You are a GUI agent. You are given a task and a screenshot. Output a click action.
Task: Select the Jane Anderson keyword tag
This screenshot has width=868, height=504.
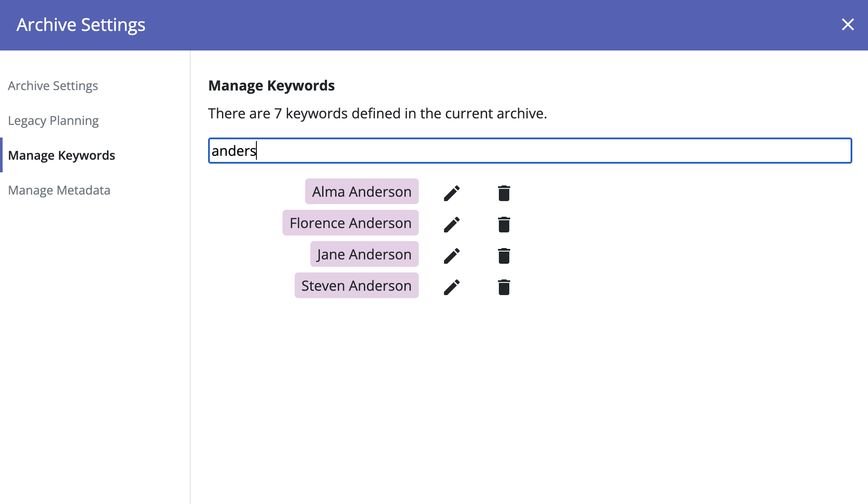(364, 254)
